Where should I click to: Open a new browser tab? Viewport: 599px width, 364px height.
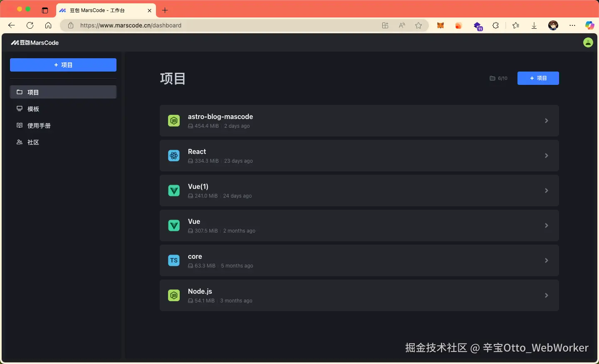(x=165, y=10)
